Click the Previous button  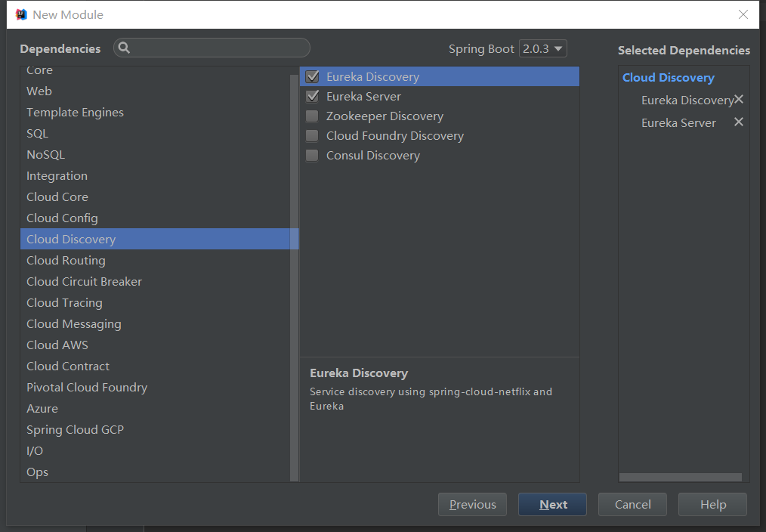point(472,504)
